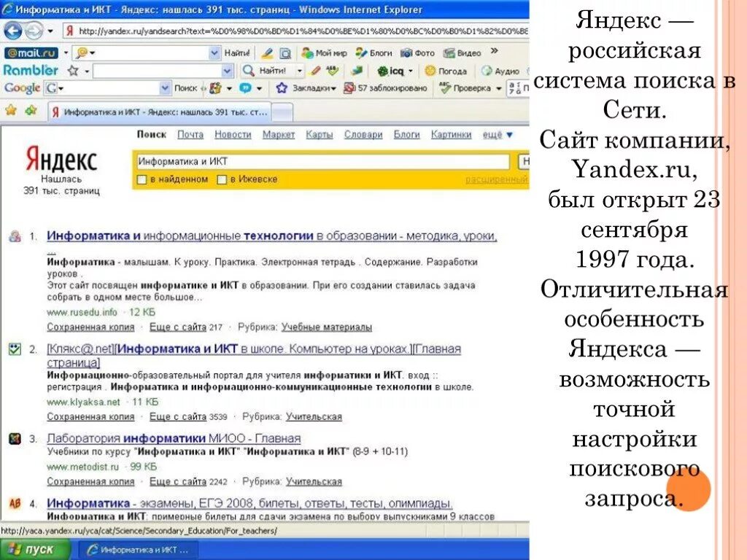Click the Rambler star favorites icon
This screenshot has width=747, height=560.
[x=73, y=71]
